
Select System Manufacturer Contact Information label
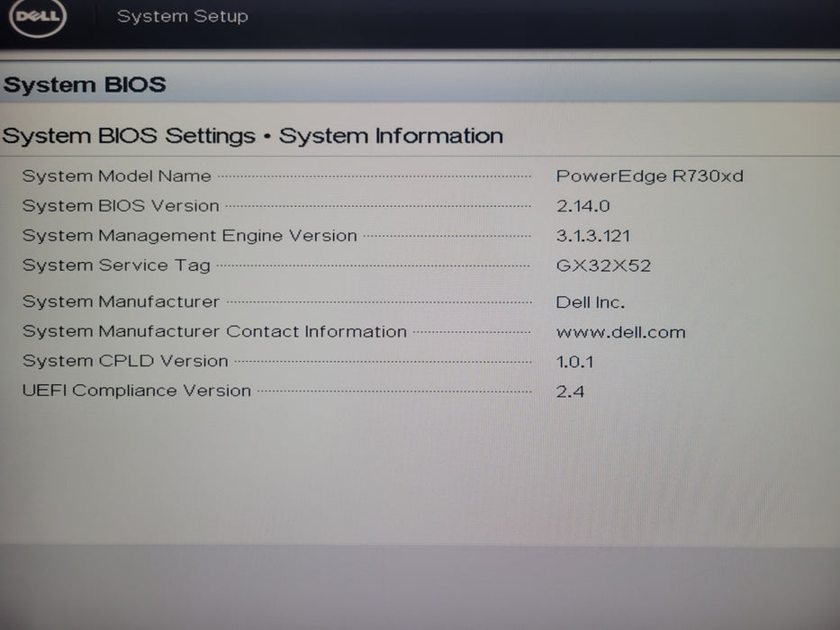coord(215,331)
